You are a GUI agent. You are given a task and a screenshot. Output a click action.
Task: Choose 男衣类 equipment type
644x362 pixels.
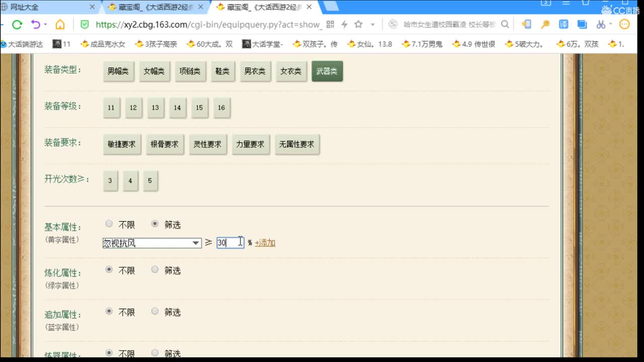tap(255, 71)
